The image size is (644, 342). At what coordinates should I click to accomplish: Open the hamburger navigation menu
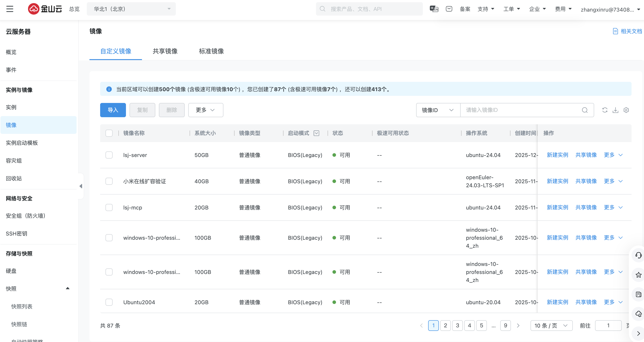click(10, 9)
